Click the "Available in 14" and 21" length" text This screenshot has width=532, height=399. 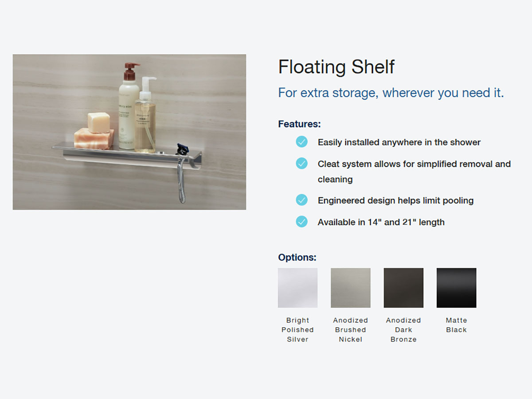381,222
